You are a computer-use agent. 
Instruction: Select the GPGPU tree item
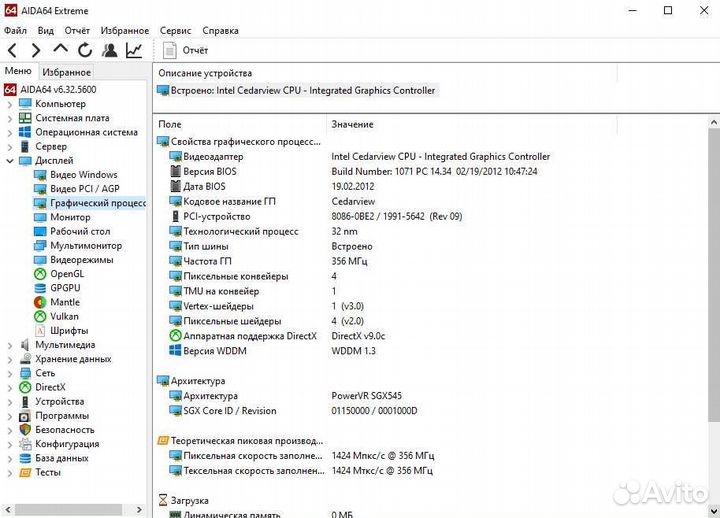click(65, 288)
